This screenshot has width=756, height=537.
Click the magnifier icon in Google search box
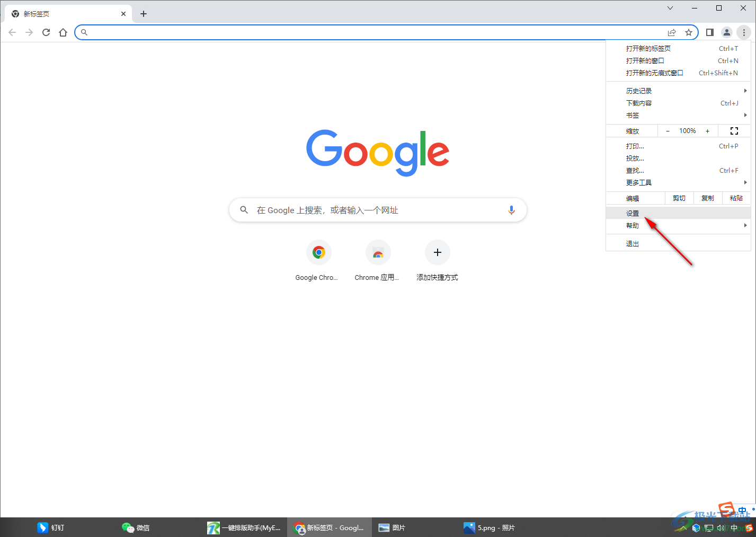pos(244,210)
